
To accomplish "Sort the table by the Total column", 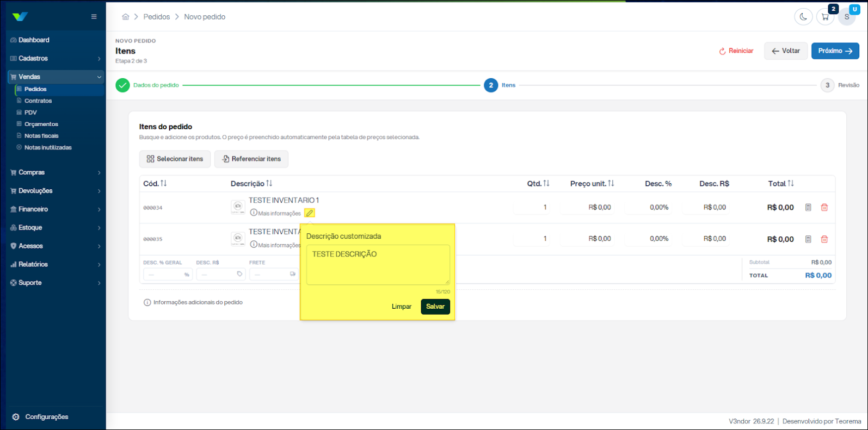I will coord(781,184).
